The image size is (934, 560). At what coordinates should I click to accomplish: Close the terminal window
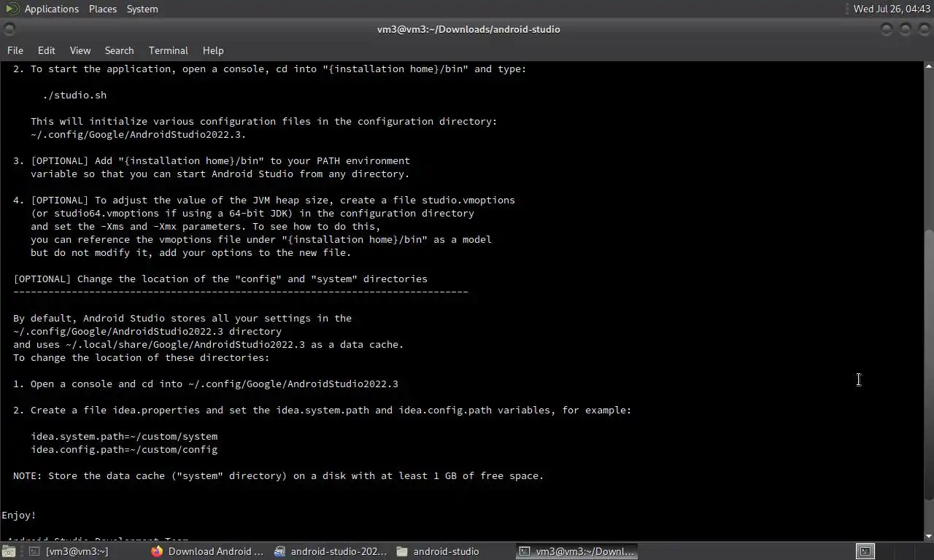point(923,29)
